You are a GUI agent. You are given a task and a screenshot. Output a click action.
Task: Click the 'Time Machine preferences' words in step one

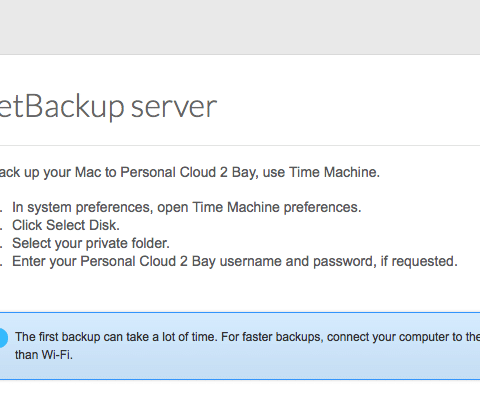tap(277, 207)
